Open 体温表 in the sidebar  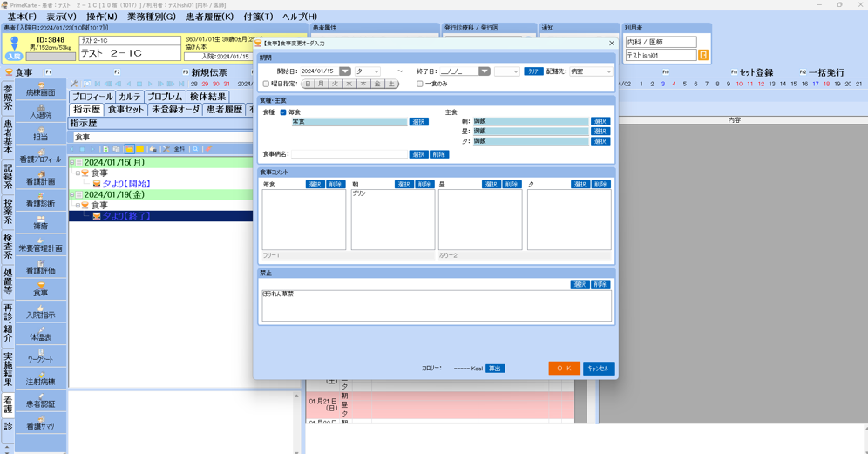pos(41,334)
